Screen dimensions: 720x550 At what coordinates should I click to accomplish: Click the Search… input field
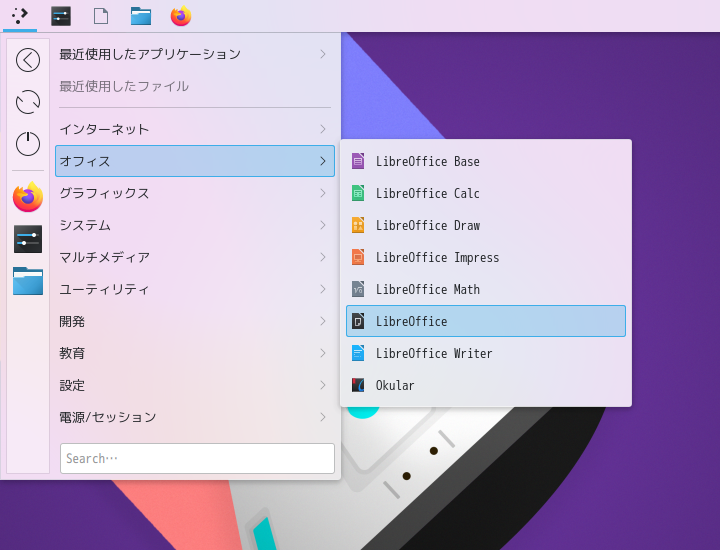(x=197, y=458)
